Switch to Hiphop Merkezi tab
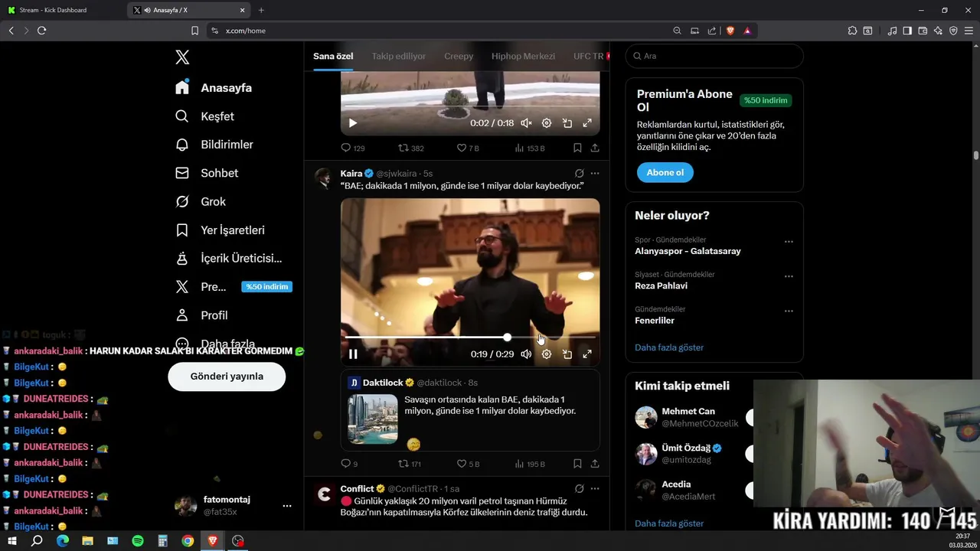Screen dimensions: 980x551 click(x=523, y=56)
